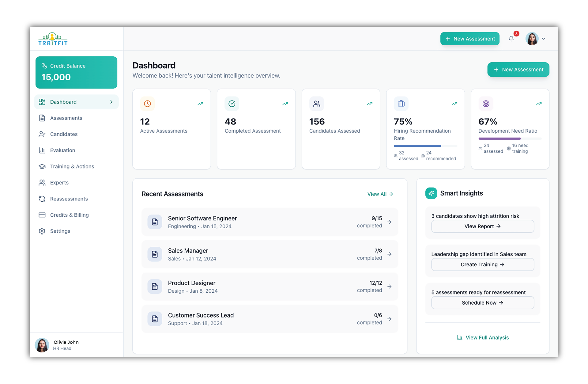Click the Experts people icon in sidebar
This screenshot has height=384, width=588.
[42, 183]
